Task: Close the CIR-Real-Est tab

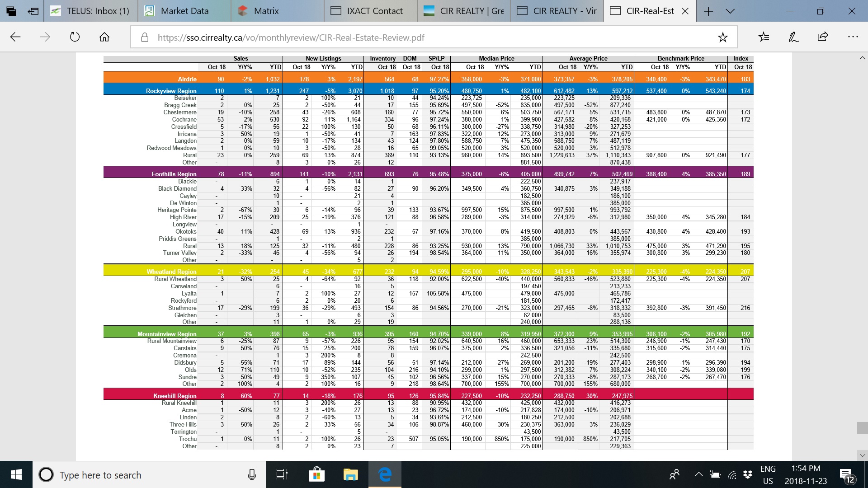Action: click(685, 11)
